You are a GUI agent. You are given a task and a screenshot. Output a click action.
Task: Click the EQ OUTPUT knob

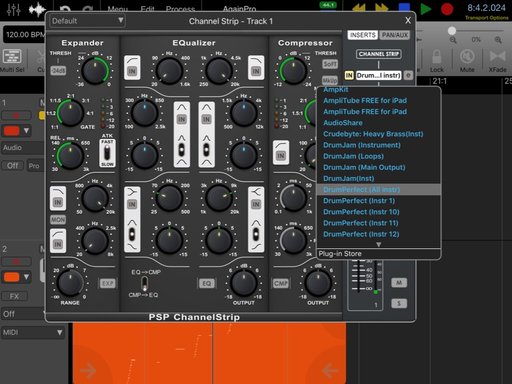pos(244,283)
